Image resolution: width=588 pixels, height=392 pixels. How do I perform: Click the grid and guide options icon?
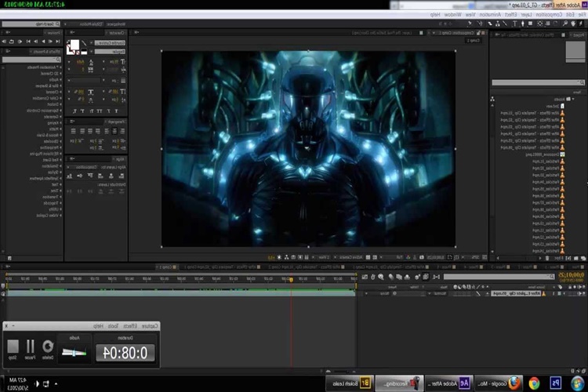click(456, 257)
